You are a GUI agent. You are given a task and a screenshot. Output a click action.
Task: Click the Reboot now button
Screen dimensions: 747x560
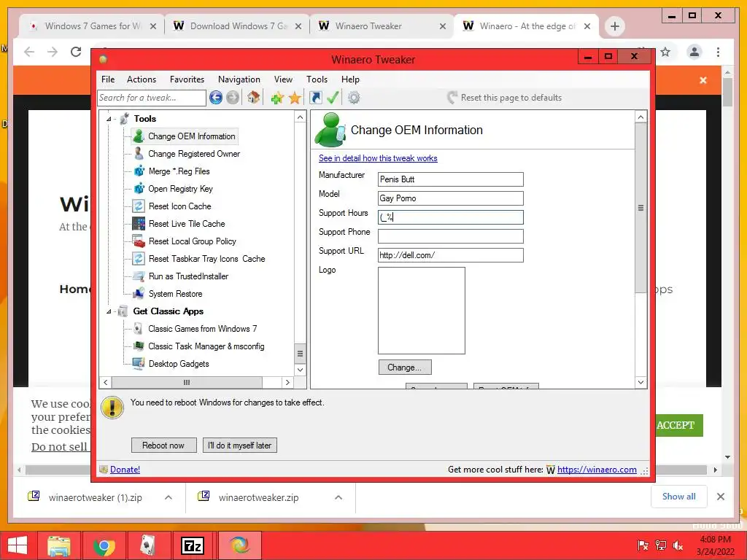point(163,446)
